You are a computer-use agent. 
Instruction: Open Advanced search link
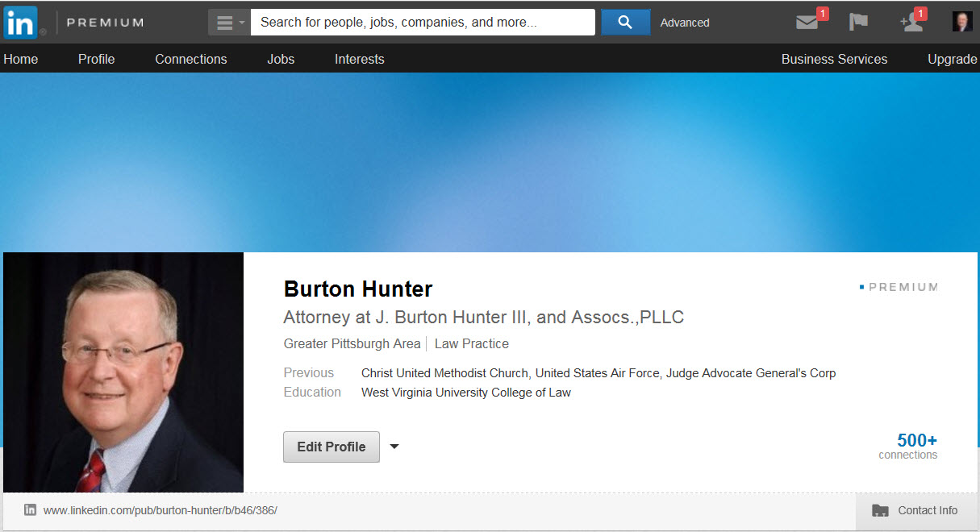(685, 23)
